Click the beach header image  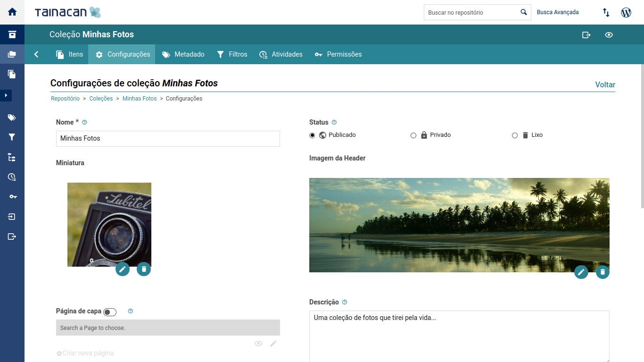[x=459, y=225]
